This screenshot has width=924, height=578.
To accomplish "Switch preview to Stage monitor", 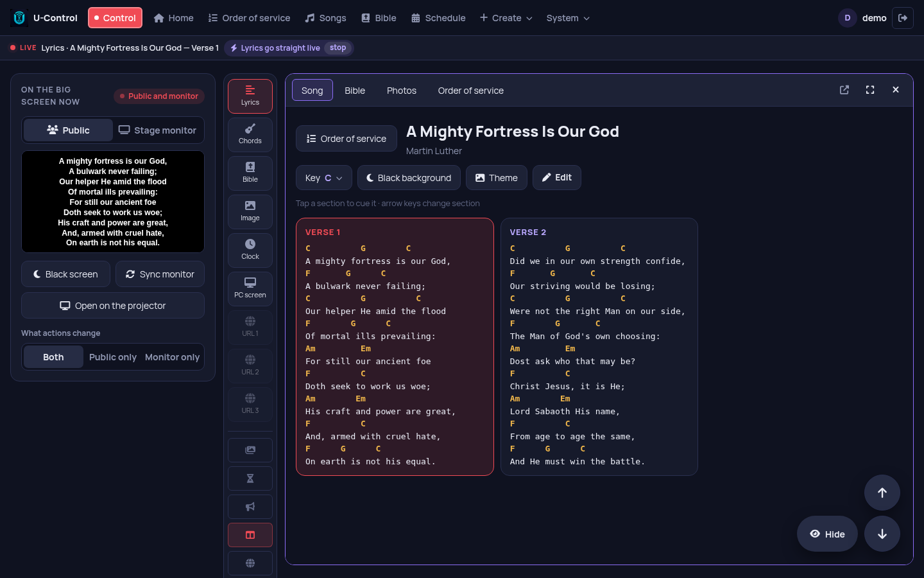I will 158,130.
